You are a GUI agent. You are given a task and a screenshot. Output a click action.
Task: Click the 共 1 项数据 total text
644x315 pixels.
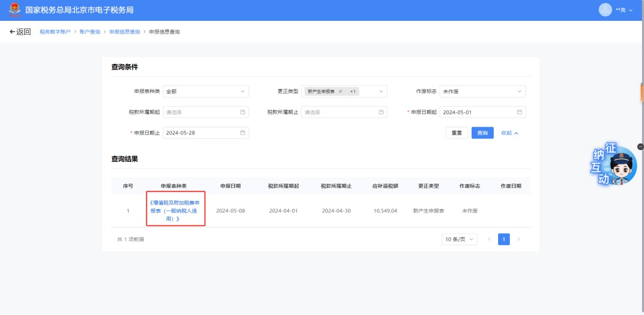click(x=131, y=239)
